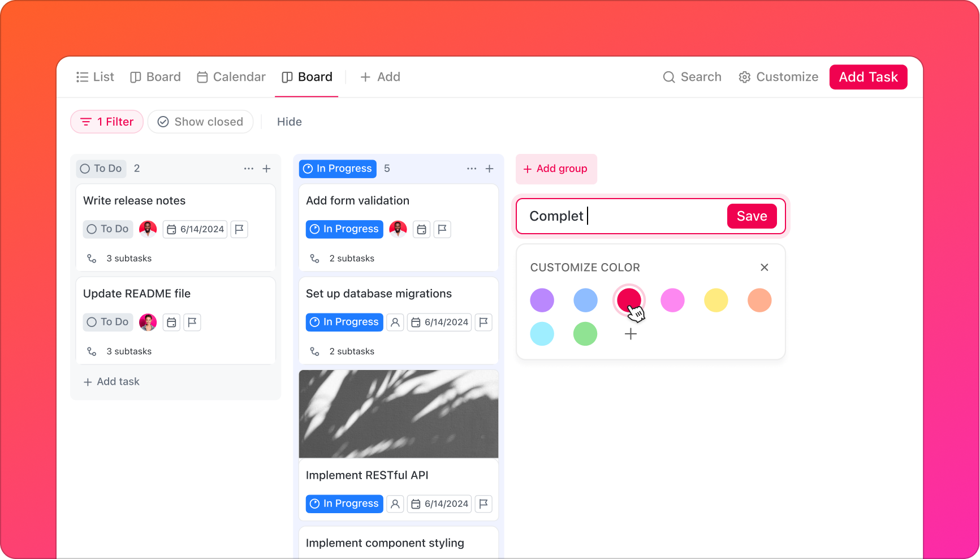Click the Add Task button
This screenshot has width=980, height=559.
pos(868,77)
